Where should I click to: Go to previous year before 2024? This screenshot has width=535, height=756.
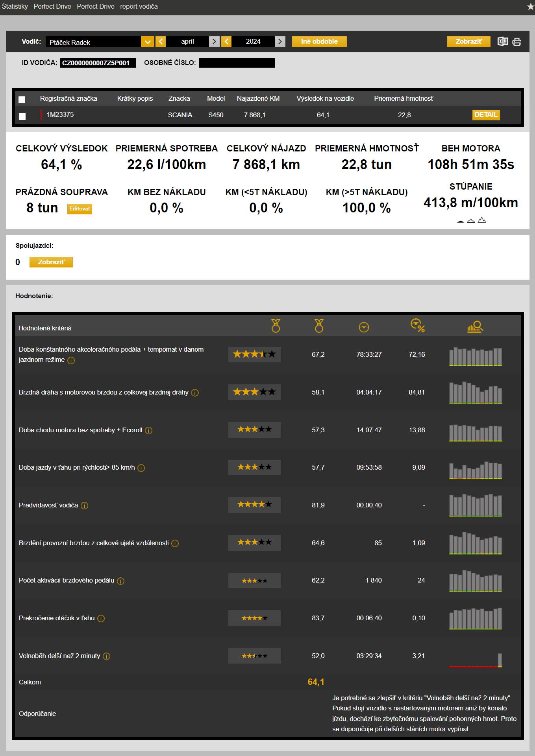tap(226, 42)
